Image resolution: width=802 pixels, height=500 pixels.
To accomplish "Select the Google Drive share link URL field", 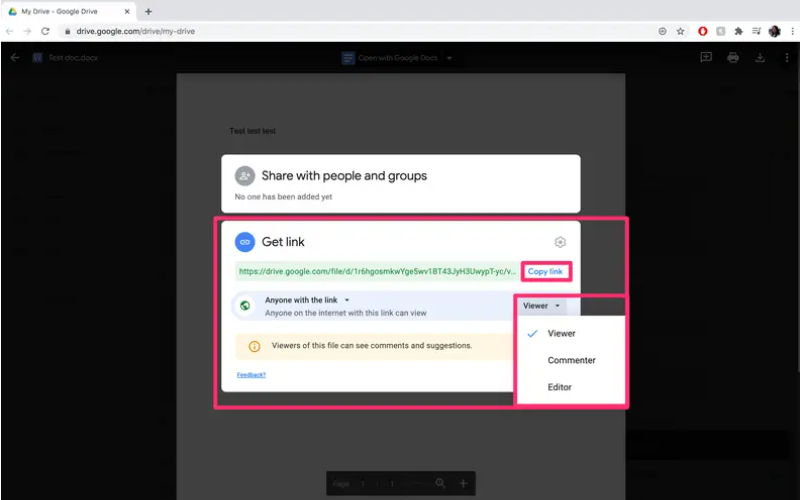I will (377, 271).
